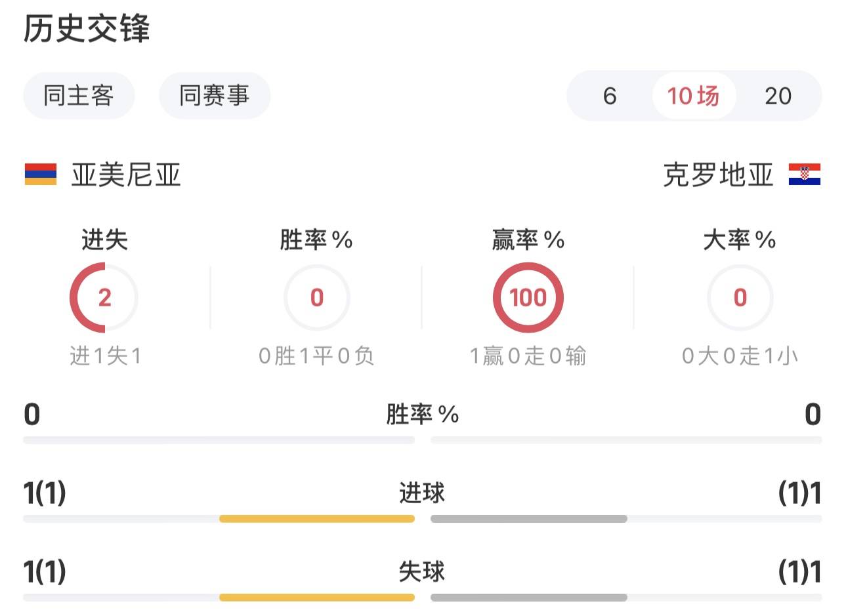选中当前的“10场”选项
846x616 pixels.
(694, 96)
